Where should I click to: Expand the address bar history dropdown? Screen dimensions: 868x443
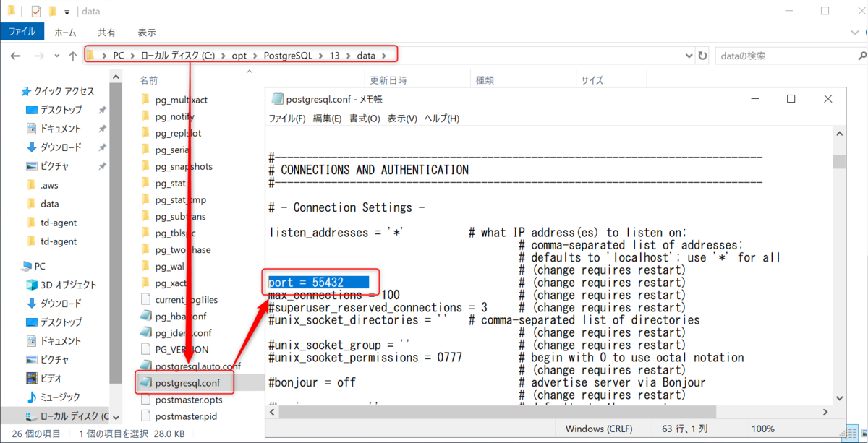point(688,56)
